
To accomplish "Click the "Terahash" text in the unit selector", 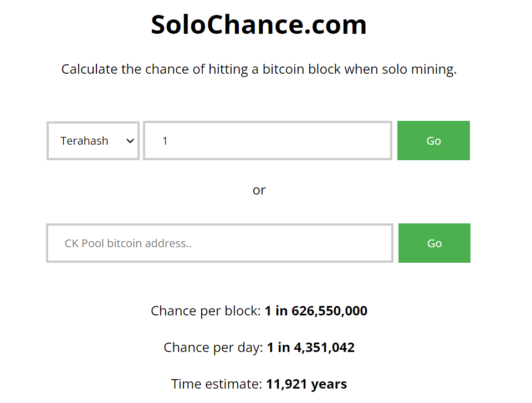I will click(84, 141).
